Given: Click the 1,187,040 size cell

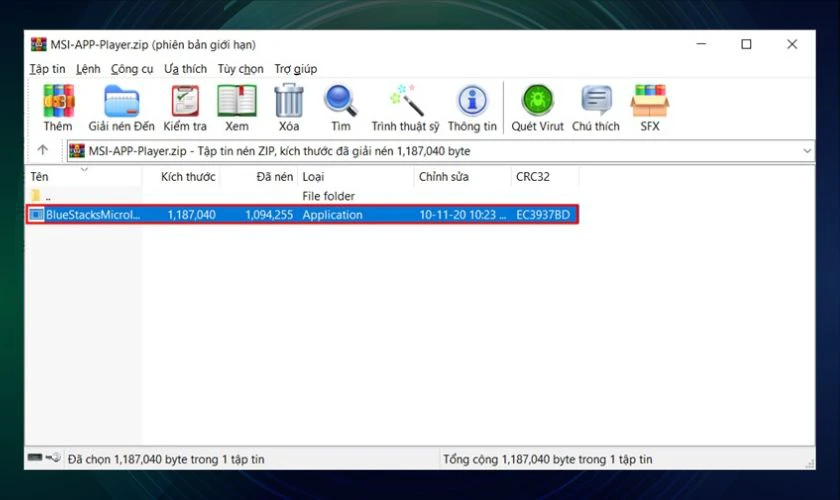Looking at the screenshot, I should point(191,215).
